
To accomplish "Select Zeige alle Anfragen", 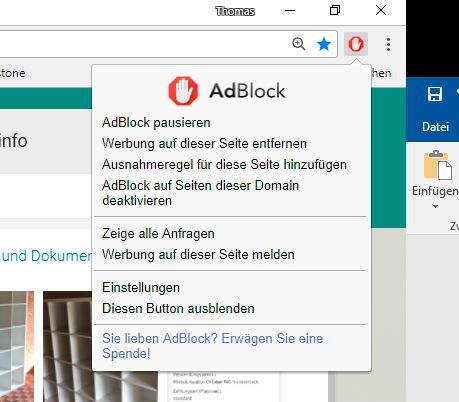I will pyautogui.click(x=158, y=234).
